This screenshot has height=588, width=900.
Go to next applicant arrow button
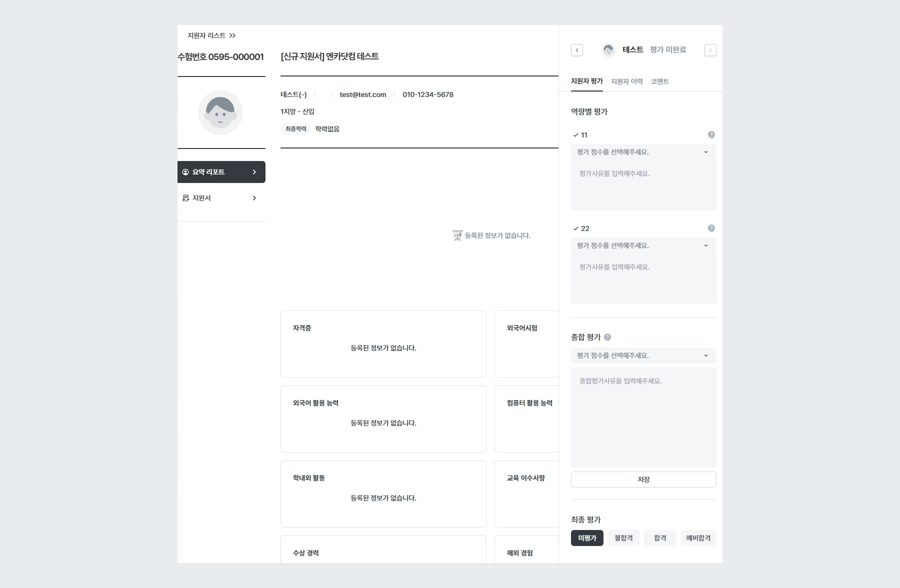pos(710,50)
